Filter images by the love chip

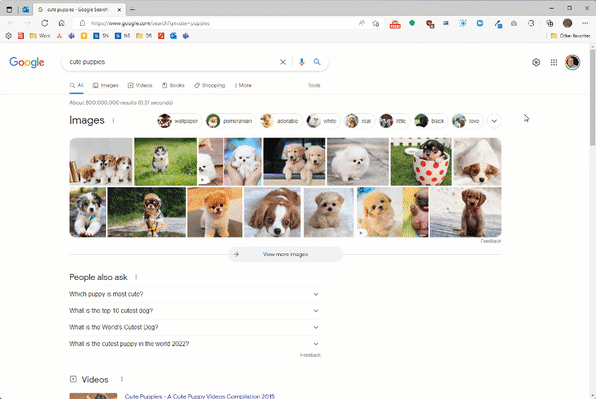468,121
